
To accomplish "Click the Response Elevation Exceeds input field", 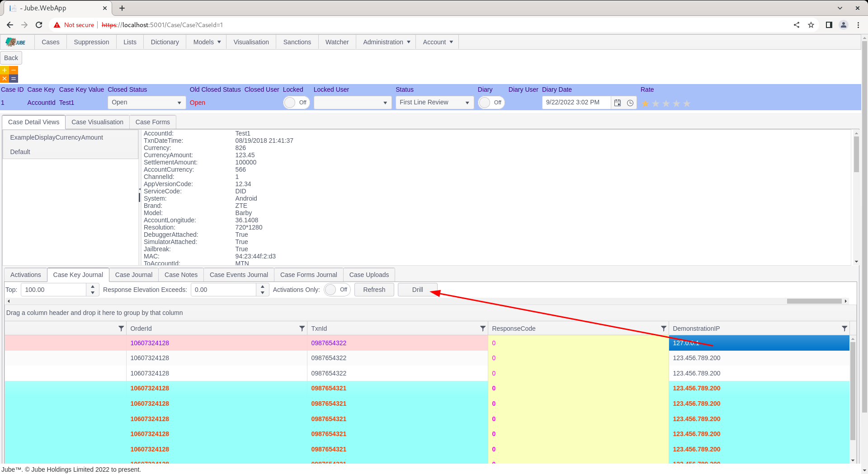I will [223, 290].
